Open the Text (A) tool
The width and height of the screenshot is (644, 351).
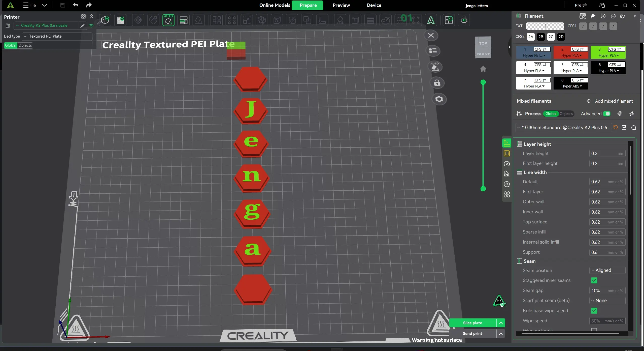click(431, 20)
